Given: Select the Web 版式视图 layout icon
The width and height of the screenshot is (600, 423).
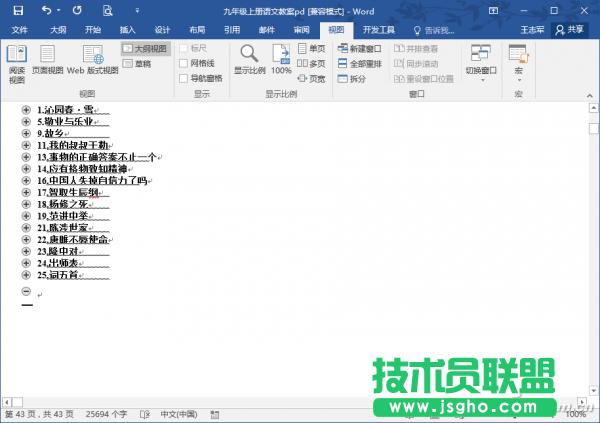Looking at the screenshot, I should [x=91, y=63].
